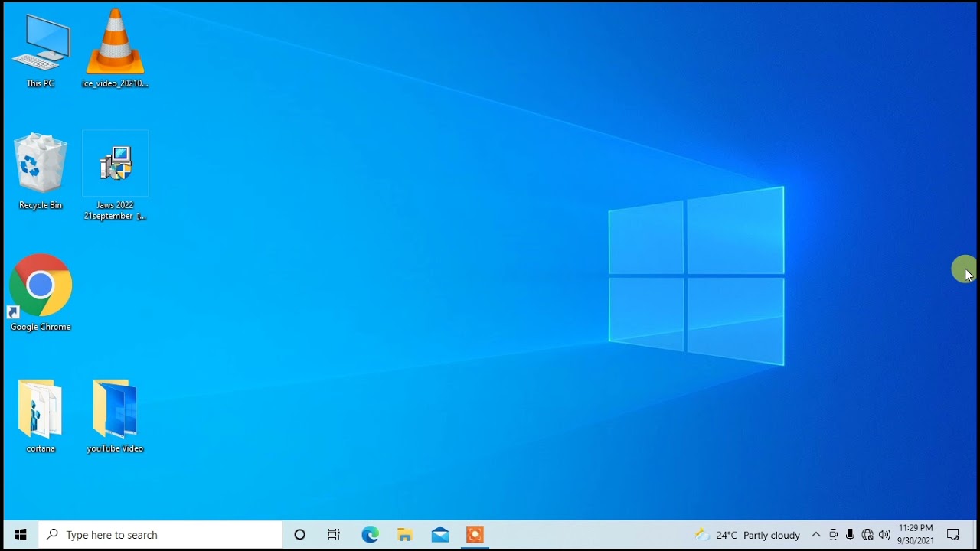The height and width of the screenshot is (551, 980).
Task: Click the Type here to search box
Action: pos(161,535)
